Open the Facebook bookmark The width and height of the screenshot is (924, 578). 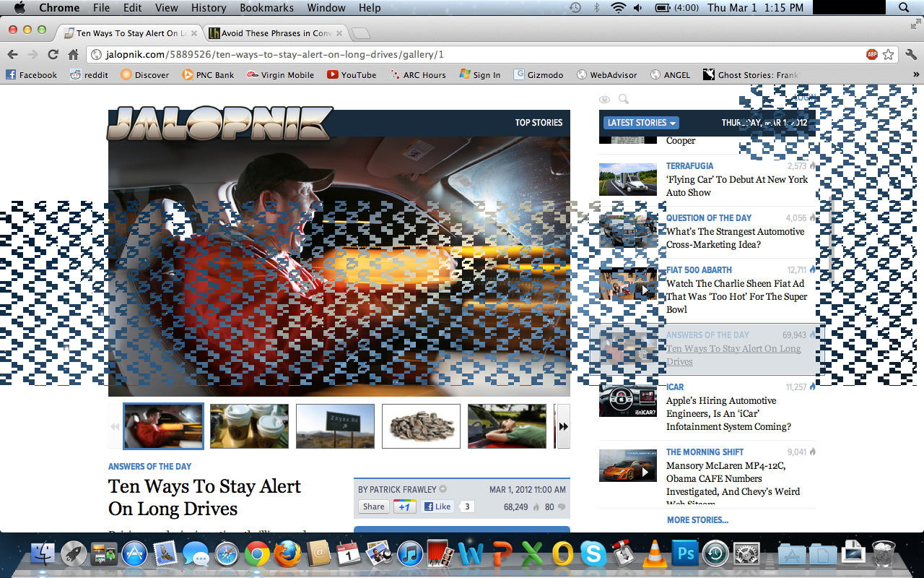(32, 74)
